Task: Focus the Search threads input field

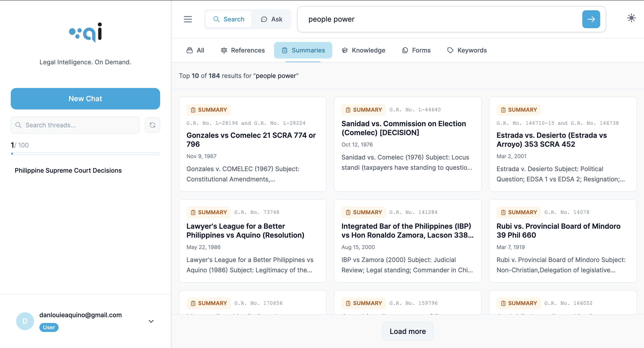Action: (x=75, y=125)
